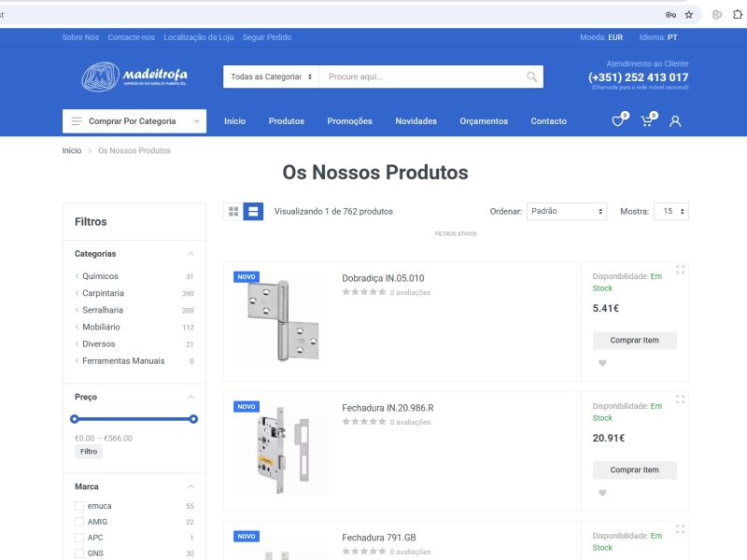This screenshot has height=560, width=747.
Task: Open the Fechadura 791.GB product title
Action: pyautogui.click(x=379, y=538)
